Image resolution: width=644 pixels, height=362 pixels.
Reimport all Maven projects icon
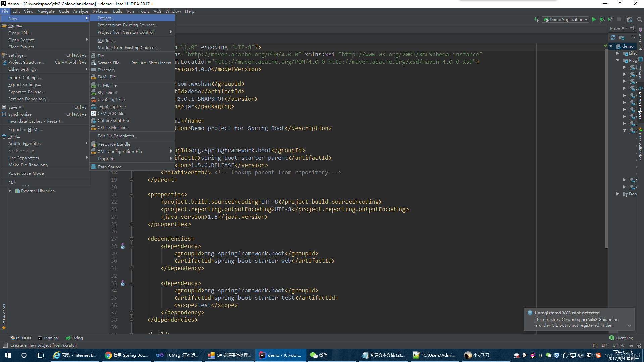tap(613, 37)
